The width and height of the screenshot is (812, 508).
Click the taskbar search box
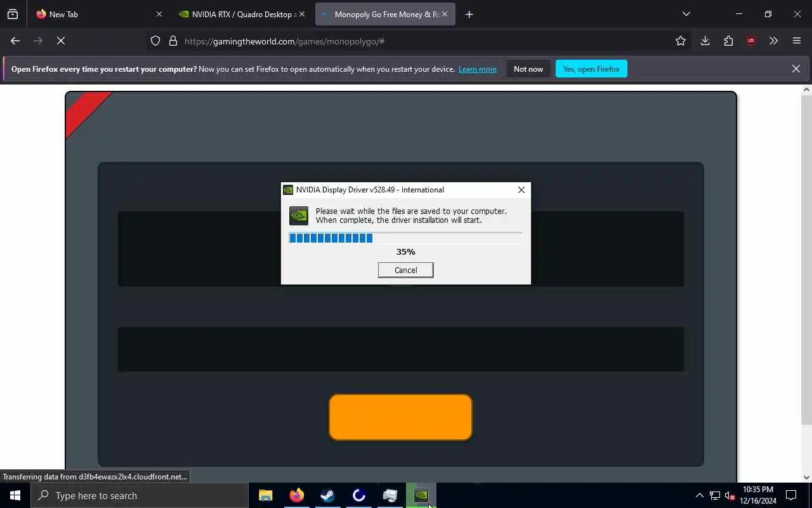pyautogui.click(x=140, y=495)
